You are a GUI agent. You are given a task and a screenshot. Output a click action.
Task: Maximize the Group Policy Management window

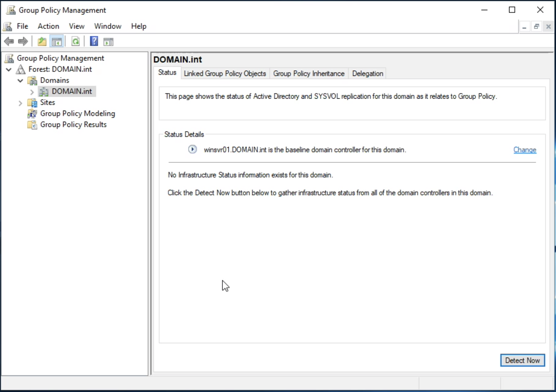tap(512, 10)
